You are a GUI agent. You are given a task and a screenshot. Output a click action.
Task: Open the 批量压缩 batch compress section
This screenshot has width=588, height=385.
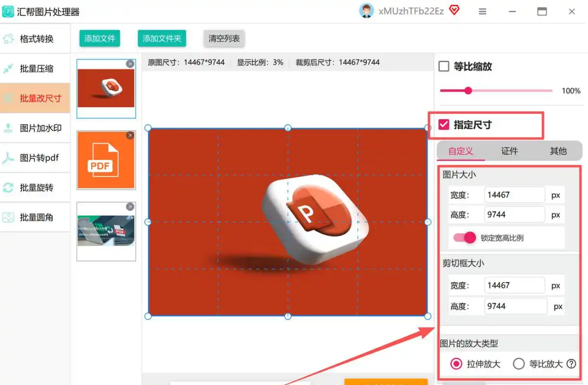35,69
